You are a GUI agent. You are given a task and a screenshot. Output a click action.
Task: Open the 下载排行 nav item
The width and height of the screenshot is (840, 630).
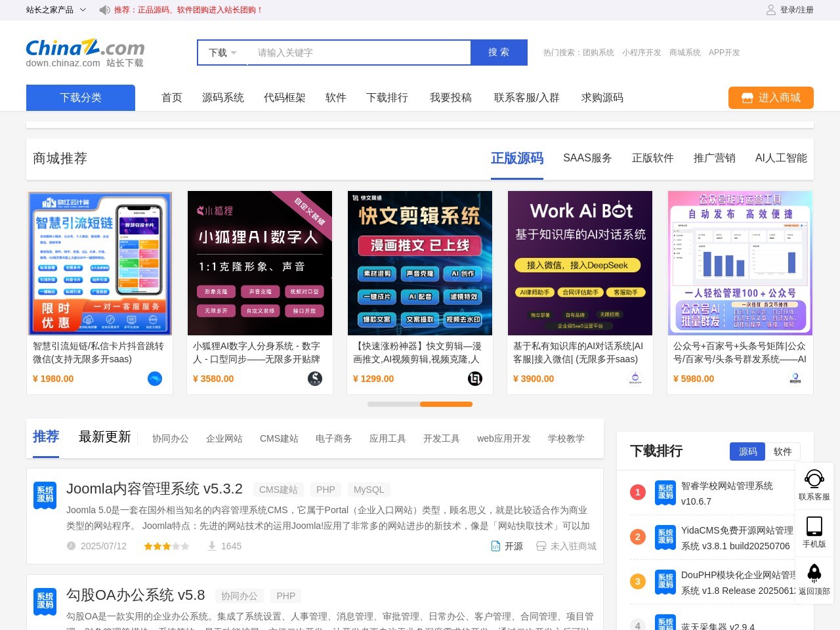click(387, 98)
